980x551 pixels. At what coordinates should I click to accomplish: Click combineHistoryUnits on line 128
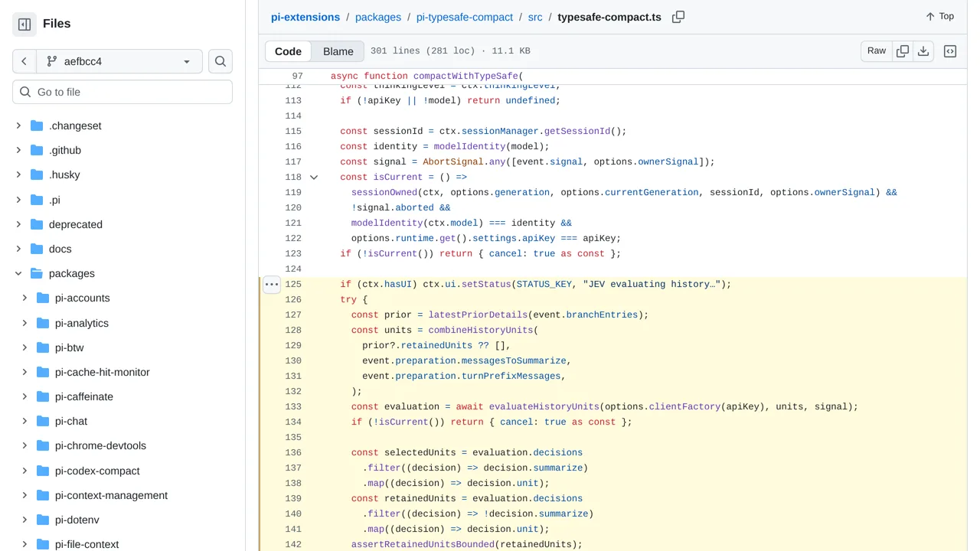[480, 330]
